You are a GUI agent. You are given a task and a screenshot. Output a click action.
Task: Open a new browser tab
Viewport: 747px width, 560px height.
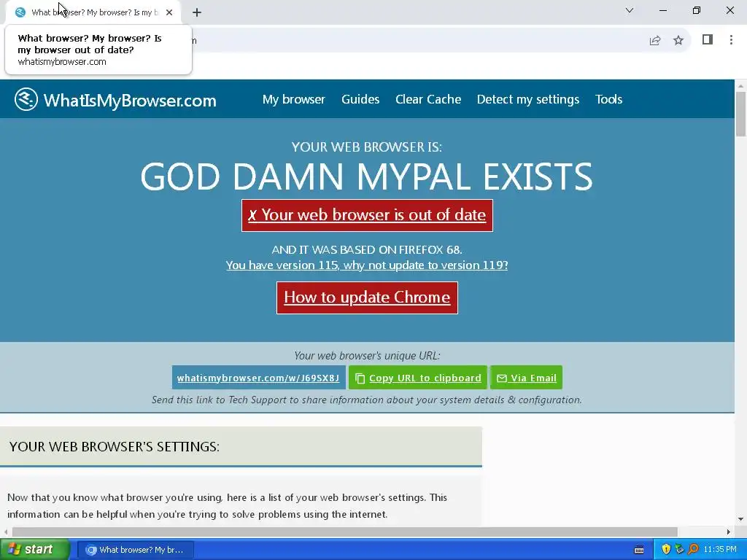click(197, 12)
